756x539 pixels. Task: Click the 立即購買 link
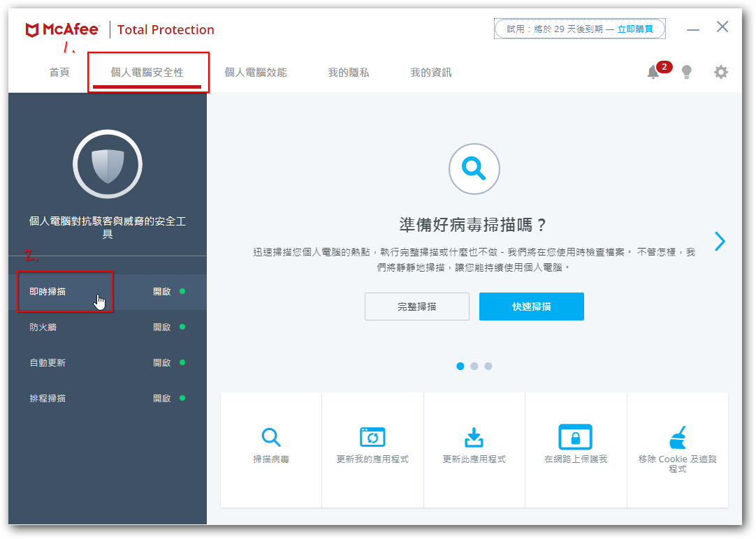(x=635, y=29)
